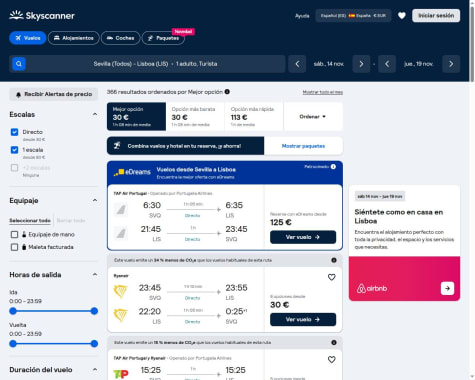Collapse the Escalas section
Screen dimensions: 475x380
tap(95, 114)
